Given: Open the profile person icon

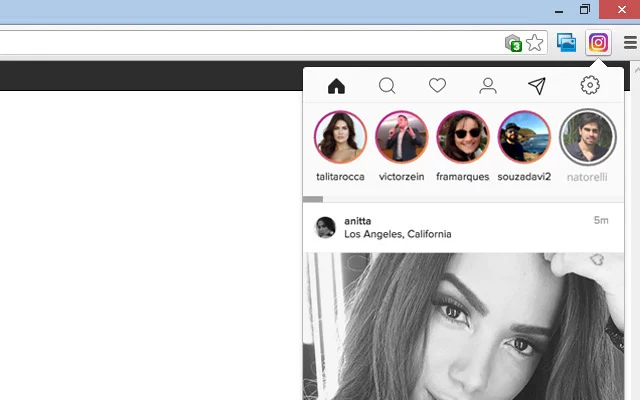Looking at the screenshot, I should tap(488, 86).
